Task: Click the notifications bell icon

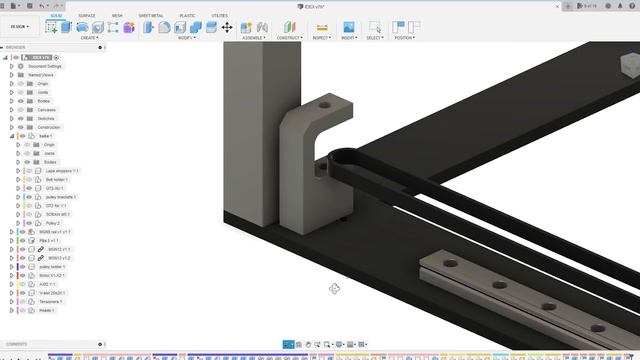Action: (620, 6)
